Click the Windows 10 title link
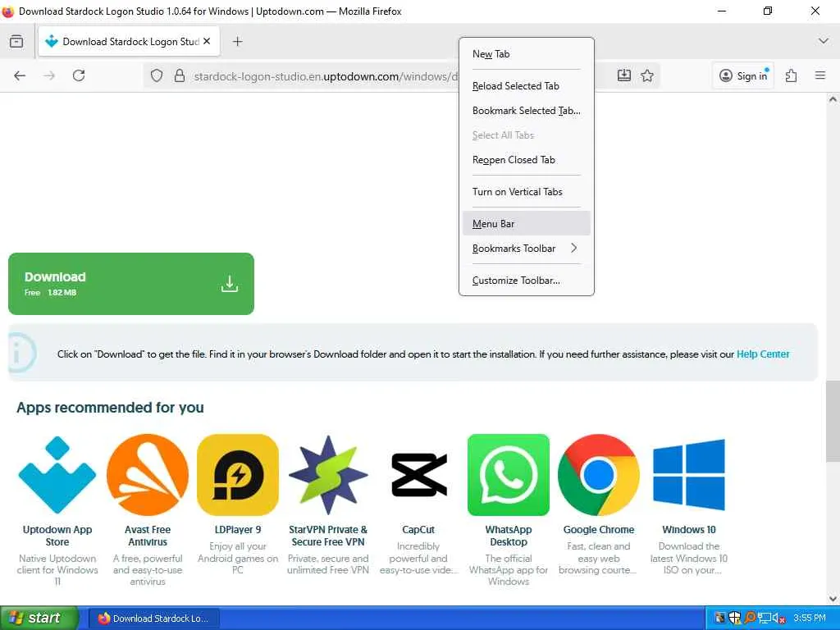 coord(689,530)
